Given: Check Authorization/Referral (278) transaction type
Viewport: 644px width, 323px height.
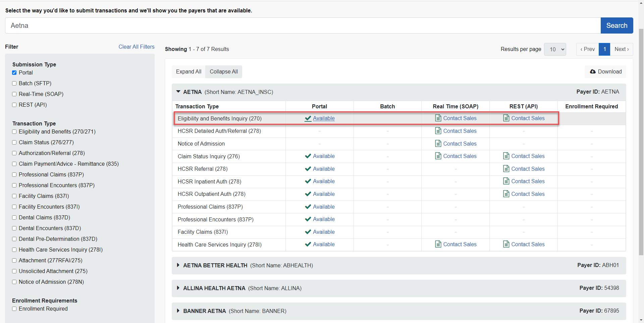Looking at the screenshot, I should pyautogui.click(x=14, y=153).
